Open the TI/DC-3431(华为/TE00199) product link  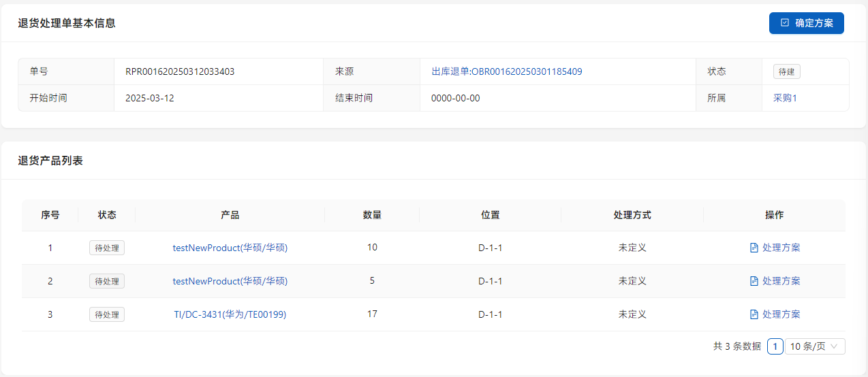230,314
